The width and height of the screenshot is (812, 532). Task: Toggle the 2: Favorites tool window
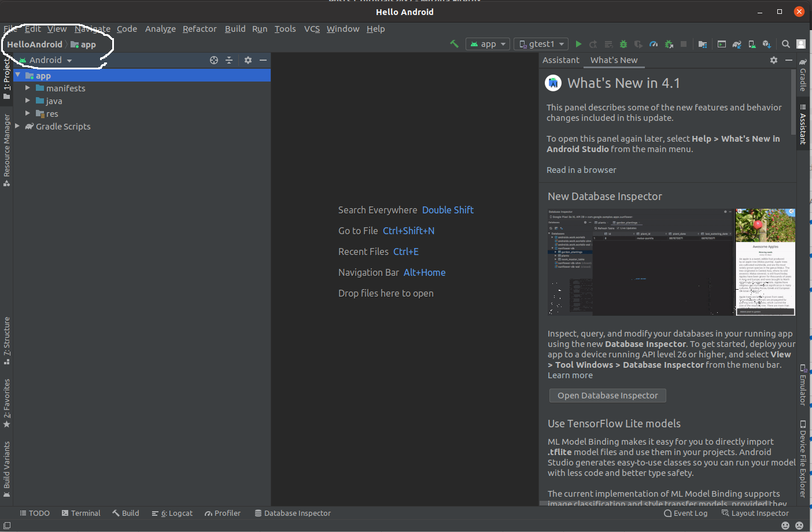pyautogui.click(x=6, y=403)
